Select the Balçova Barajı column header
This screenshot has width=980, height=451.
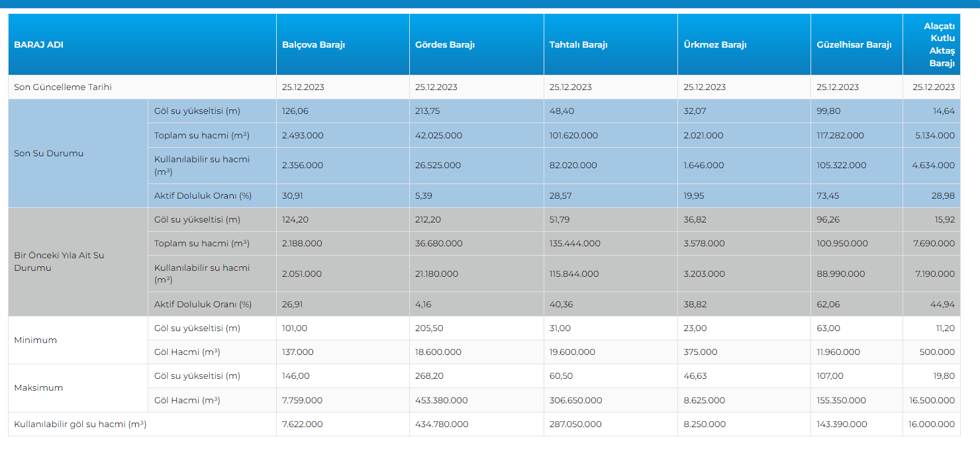tap(313, 45)
